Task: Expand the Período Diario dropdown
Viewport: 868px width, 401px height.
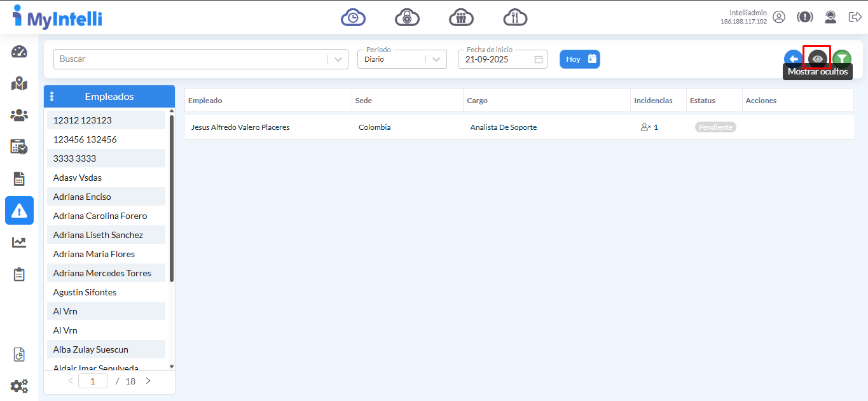Action: [435, 59]
